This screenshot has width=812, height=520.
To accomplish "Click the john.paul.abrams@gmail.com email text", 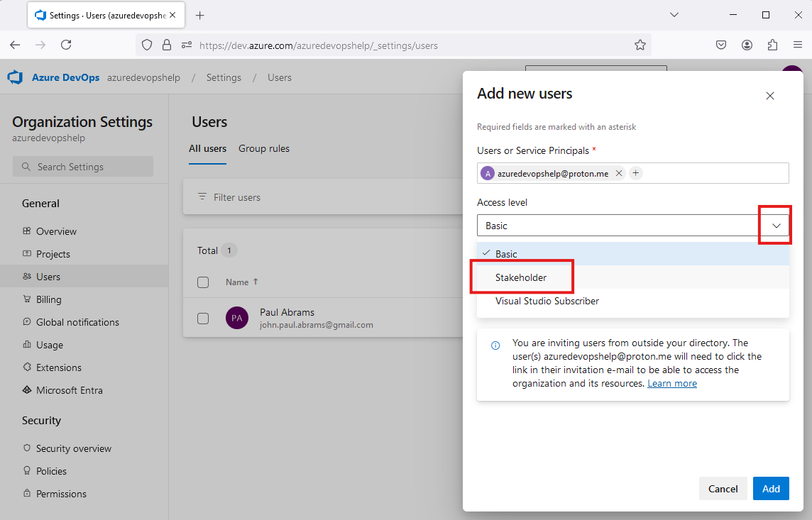I will click(317, 325).
